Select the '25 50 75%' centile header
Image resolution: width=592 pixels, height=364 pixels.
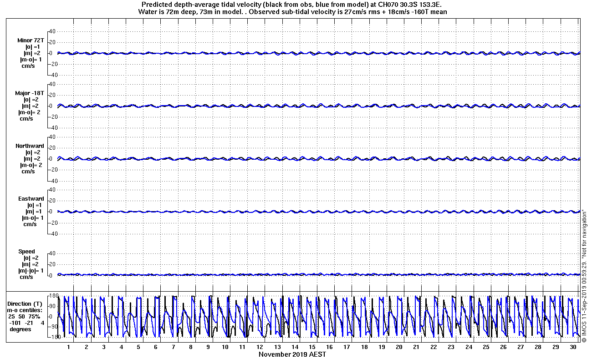tap(24, 317)
